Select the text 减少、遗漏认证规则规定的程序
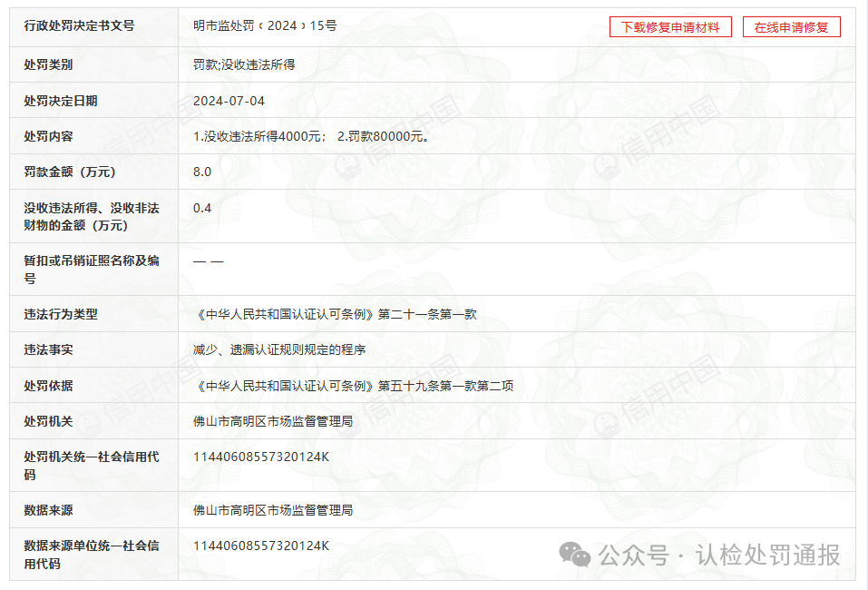The height and width of the screenshot is (590, 868). [x=279, y=349]
